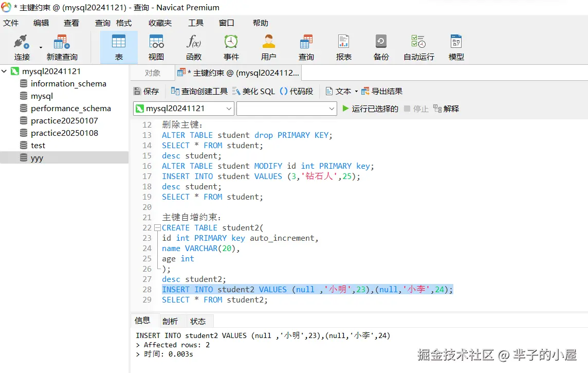Collapse the CREATE TABLE fold on line 22
The height and width of the screenshot is (373, 588).
click(157, 228)
